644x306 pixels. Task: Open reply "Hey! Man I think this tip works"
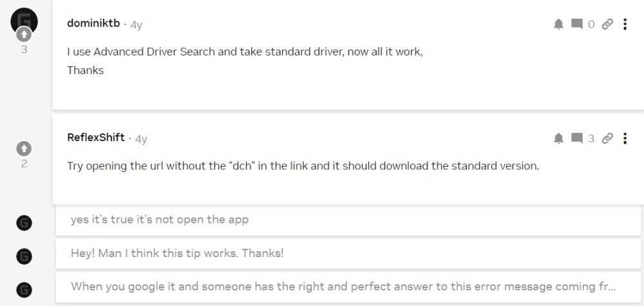pos(177,253)
